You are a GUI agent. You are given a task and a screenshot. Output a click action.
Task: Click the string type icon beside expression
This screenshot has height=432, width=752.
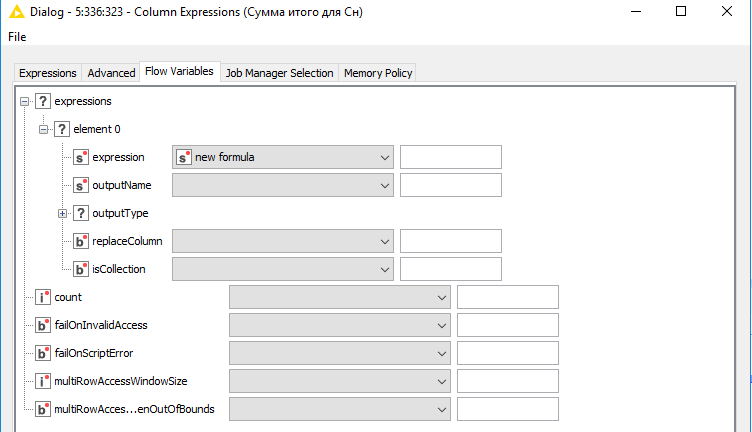tap(81, 157)
